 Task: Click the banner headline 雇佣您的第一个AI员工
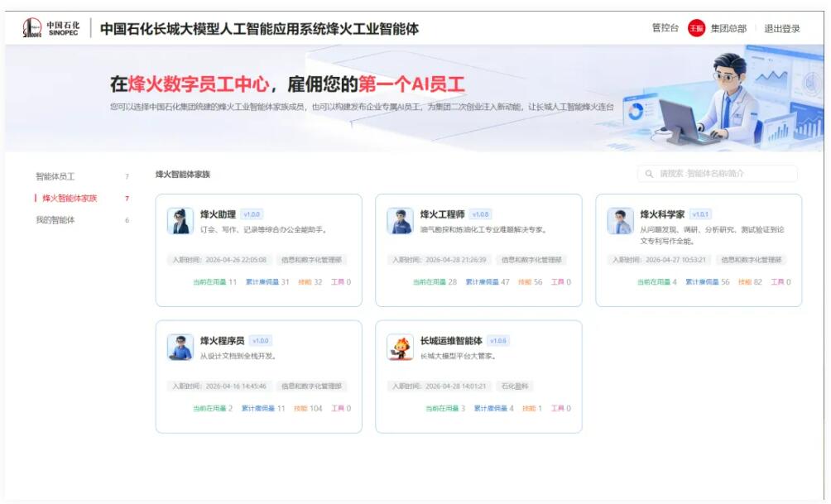click(376, 84)
